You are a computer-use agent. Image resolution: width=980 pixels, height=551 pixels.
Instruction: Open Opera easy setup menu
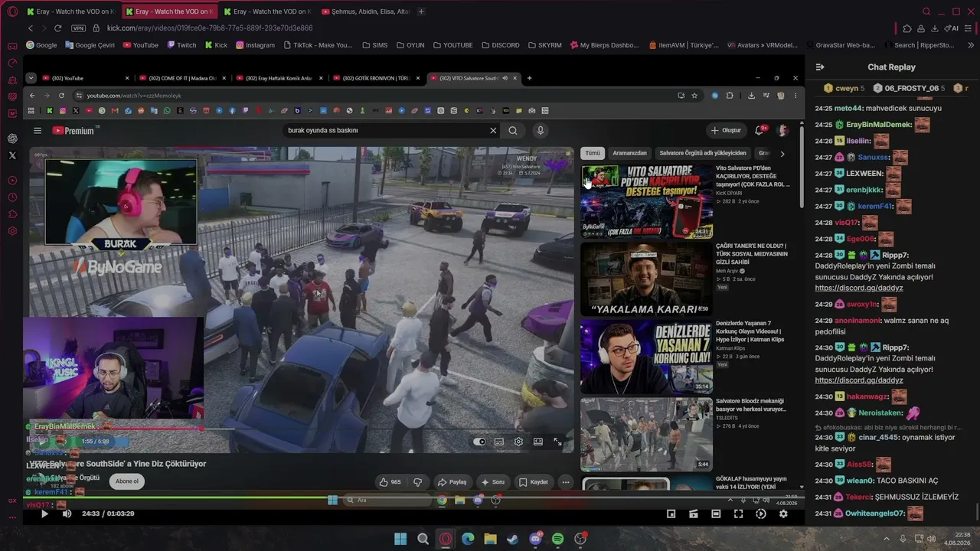tap(969, 28)
